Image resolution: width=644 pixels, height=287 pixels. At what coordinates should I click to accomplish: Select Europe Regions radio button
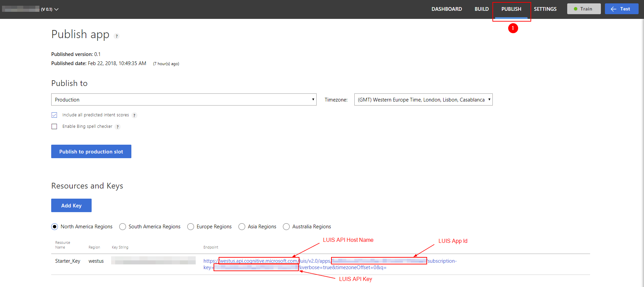pos(191,227)
